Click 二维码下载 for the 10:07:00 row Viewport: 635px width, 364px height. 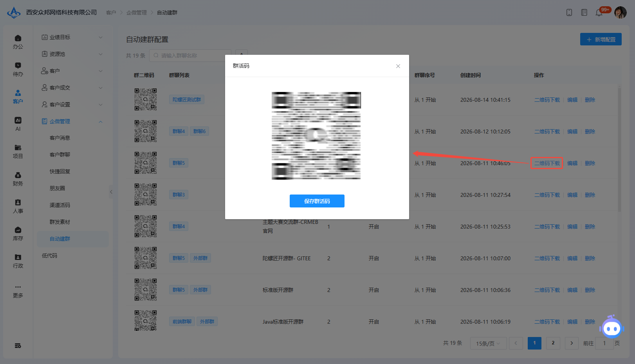[x=547, y=258]
